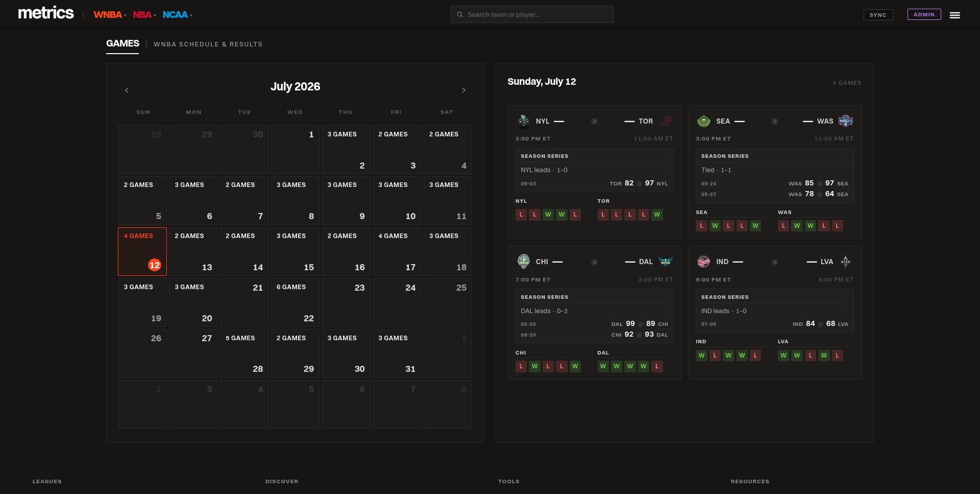Click the SYNC button
The width and height of the screenshot is (980, 494).
(878, 15)
